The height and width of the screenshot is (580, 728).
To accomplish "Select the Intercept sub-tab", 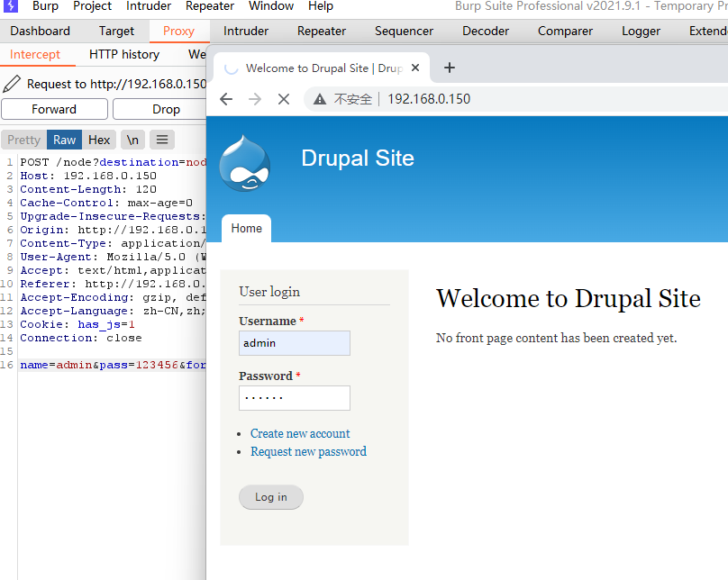I will click(35, 55).
